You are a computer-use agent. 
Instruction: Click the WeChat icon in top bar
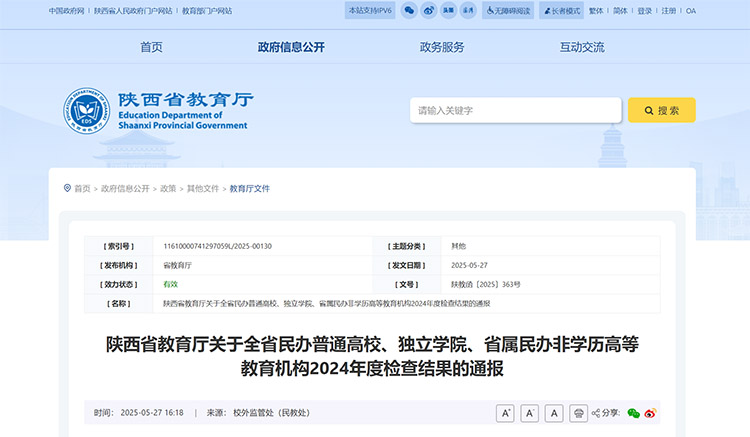(407, 10)
